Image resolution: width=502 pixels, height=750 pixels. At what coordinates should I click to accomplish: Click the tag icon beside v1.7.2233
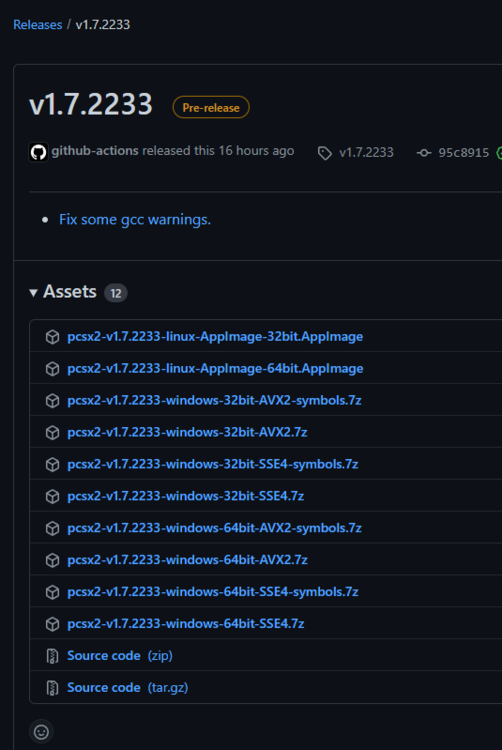(325, 153)
